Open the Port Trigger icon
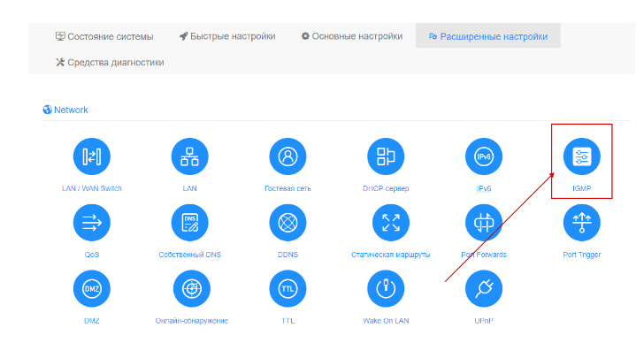Screen dimensions: 644x343 pyautogui.click(x=581, y=223)
